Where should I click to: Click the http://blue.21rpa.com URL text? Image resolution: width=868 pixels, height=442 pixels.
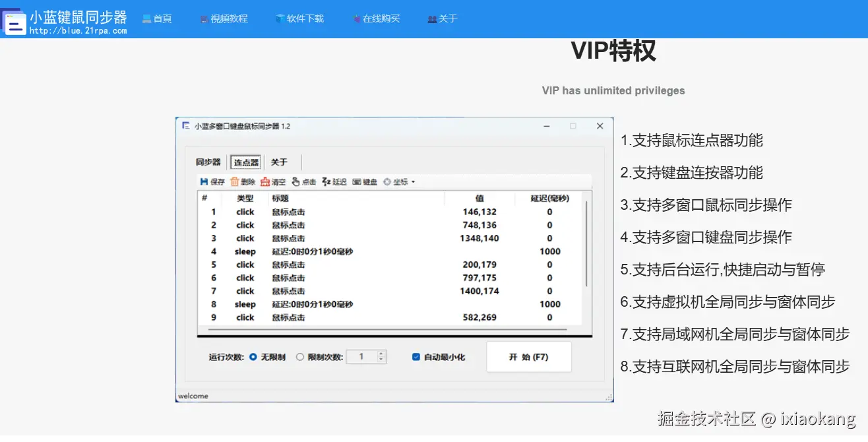78,30
